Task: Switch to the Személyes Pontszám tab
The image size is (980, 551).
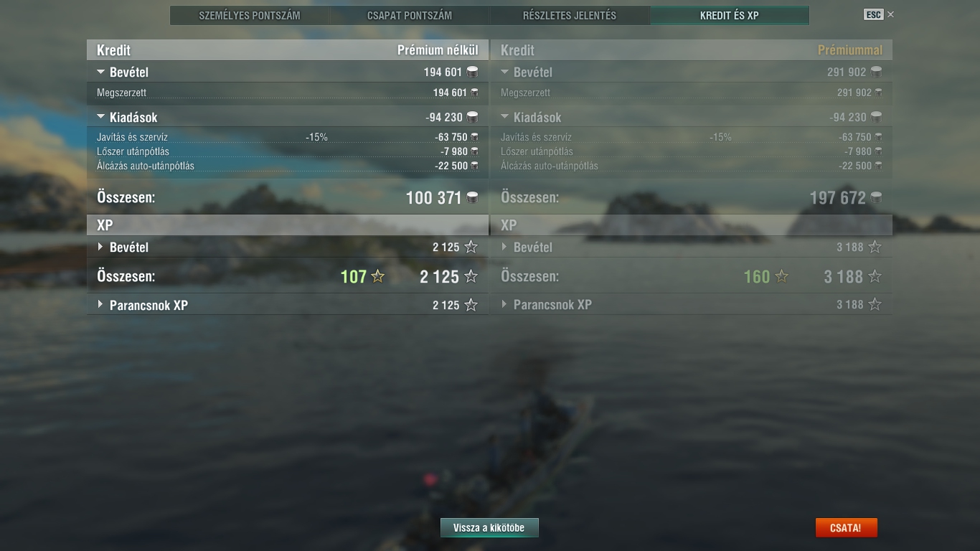Action: click(250, 15)
